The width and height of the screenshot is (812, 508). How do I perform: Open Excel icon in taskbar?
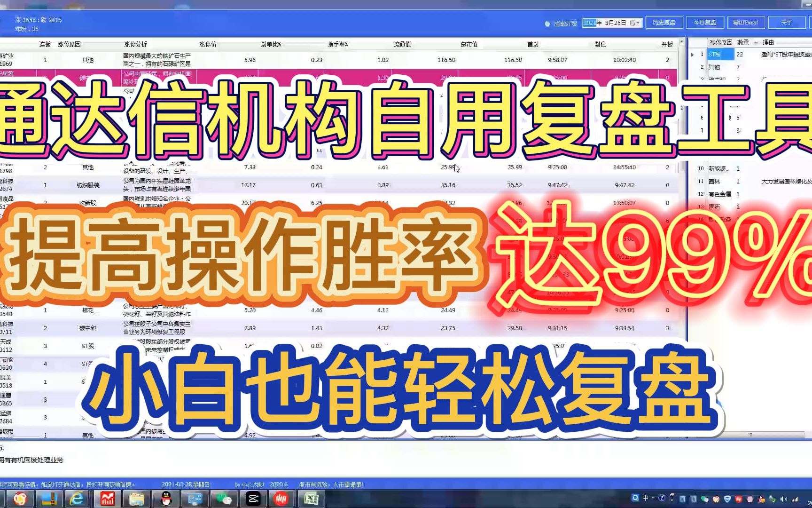[311, 499]
